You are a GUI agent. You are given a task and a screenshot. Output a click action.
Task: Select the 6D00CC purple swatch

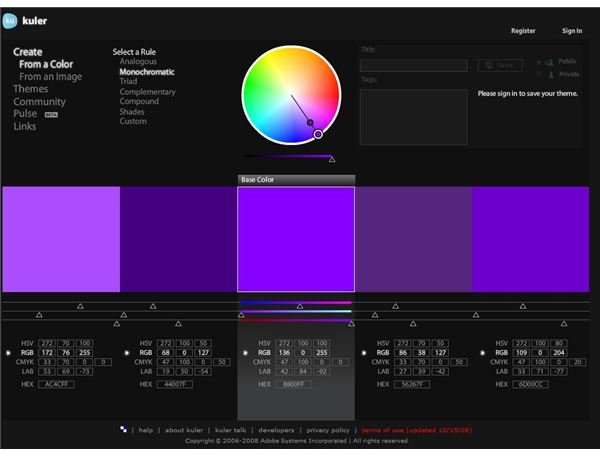pyautogui.click(x=530, y=239)
